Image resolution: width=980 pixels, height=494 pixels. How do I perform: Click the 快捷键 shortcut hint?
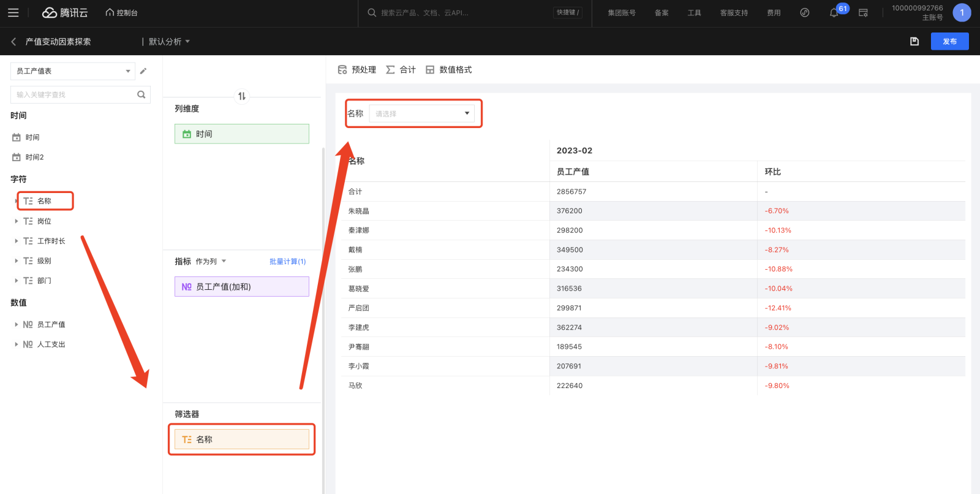click(x=568, y=12)
